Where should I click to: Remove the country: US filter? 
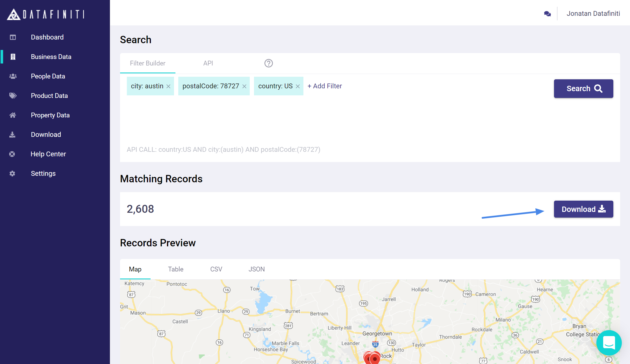tap(298, 86)
